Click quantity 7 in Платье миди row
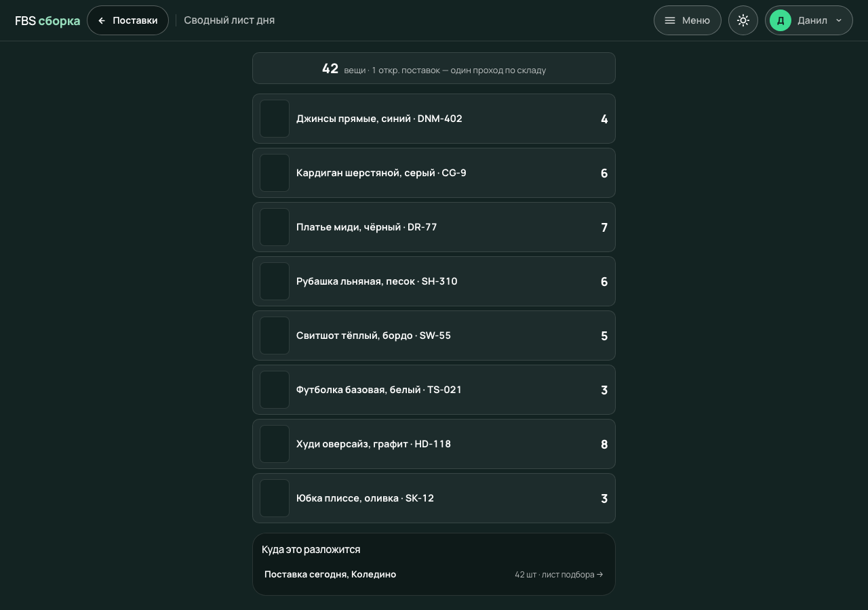The height and width of the screenshot is (610, 868). coord(604,228)
